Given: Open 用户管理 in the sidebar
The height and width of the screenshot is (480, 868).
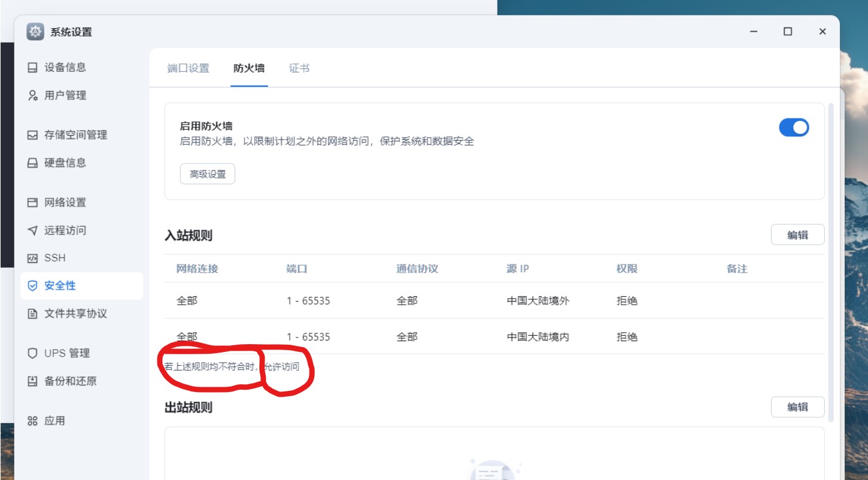Looking at the screenshot, I should (81, 95).
